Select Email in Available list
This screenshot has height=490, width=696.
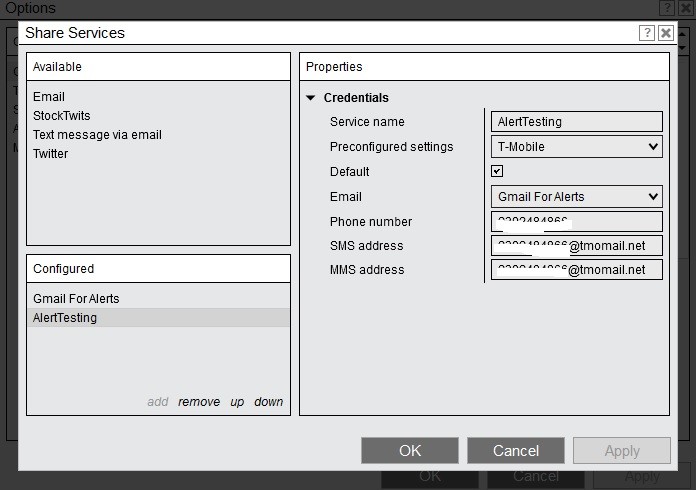(x=49, y=97)
